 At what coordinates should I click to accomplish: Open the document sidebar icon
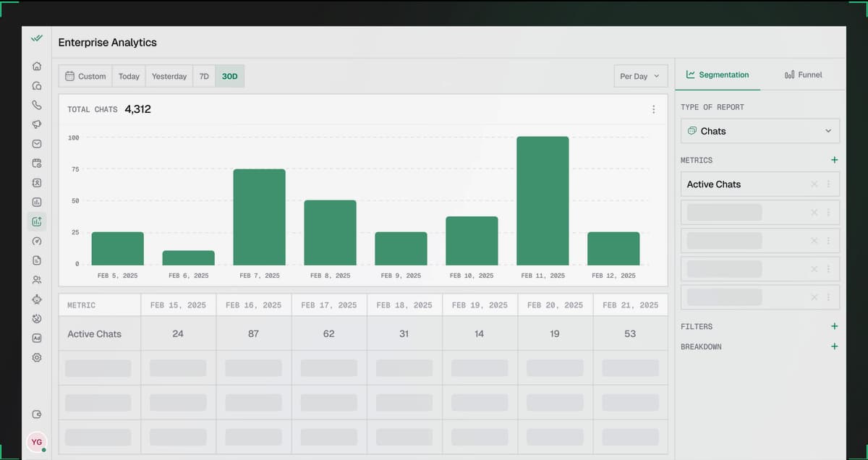click(x=37, y=260)
